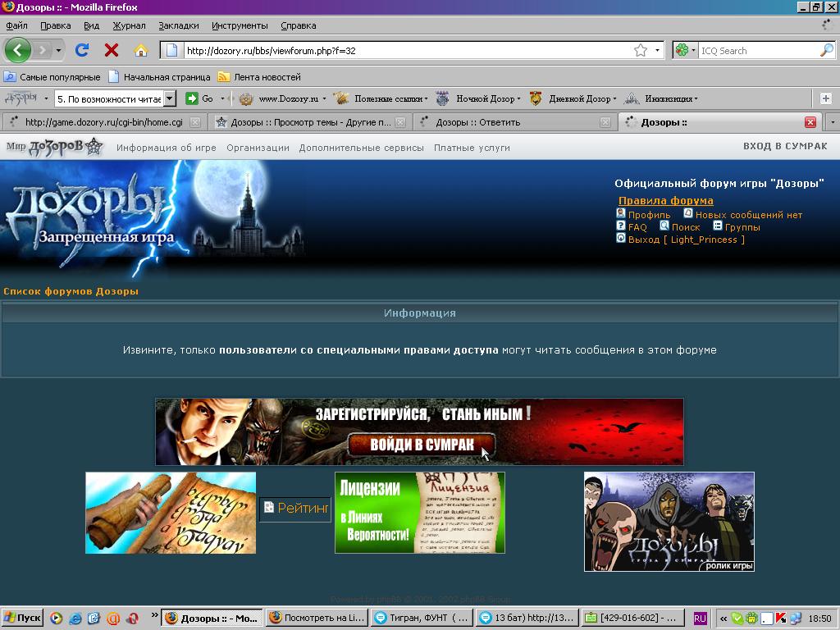
Task: Click the FAQ question-mark icon
Action: coord(621,226)
